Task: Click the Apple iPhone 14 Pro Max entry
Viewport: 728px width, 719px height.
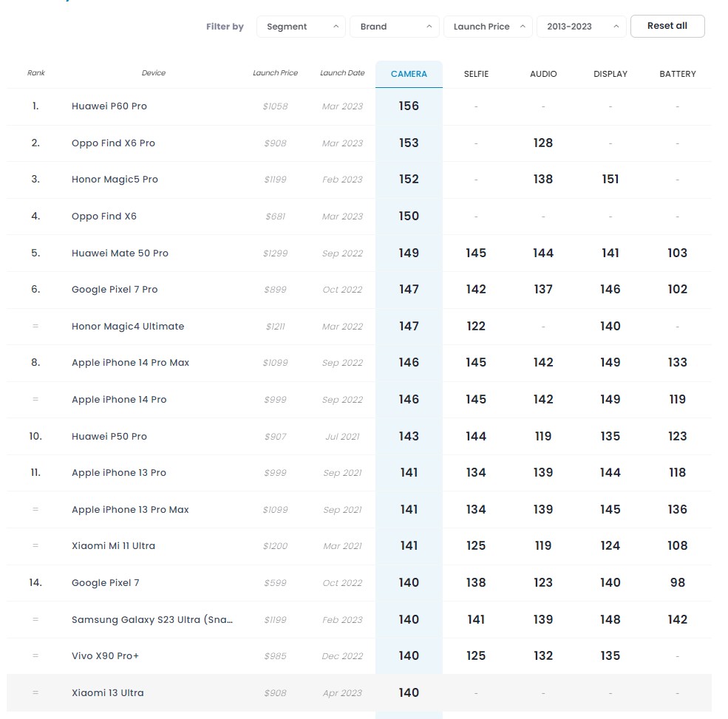Action: (x=130, y=362)
